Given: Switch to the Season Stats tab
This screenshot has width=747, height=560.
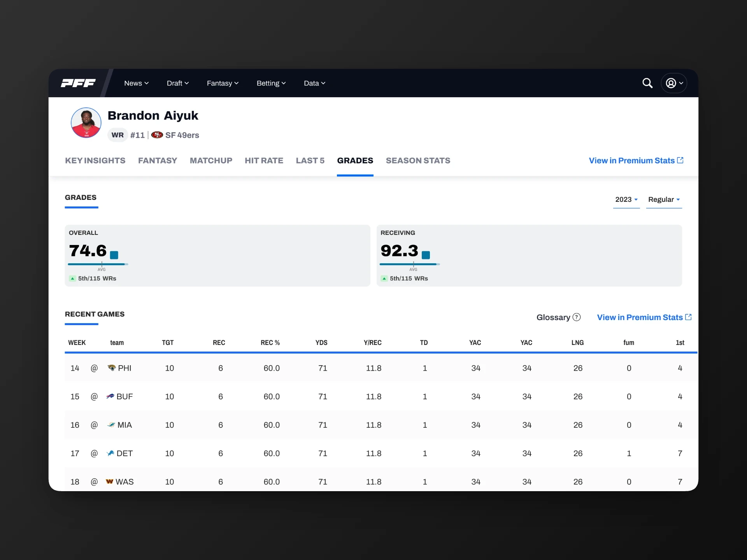Looking at the screenshot, I should (x=418, y=161).
